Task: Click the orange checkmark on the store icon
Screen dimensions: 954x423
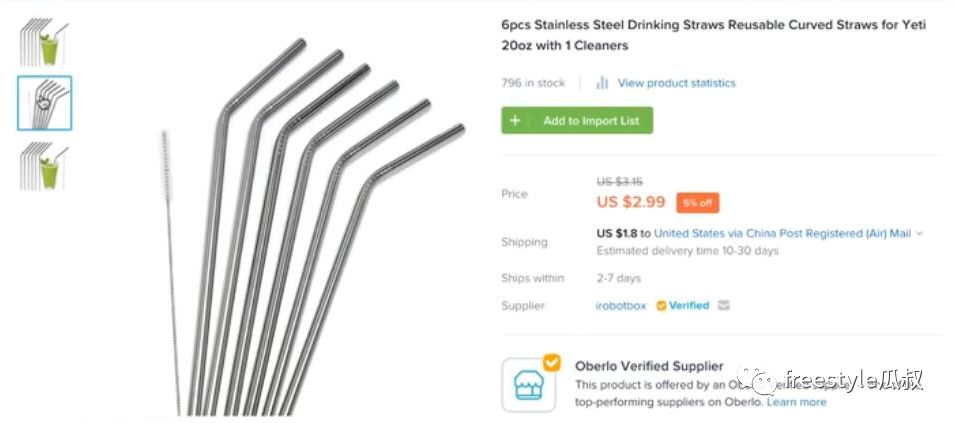Action: tap(551, 362)
